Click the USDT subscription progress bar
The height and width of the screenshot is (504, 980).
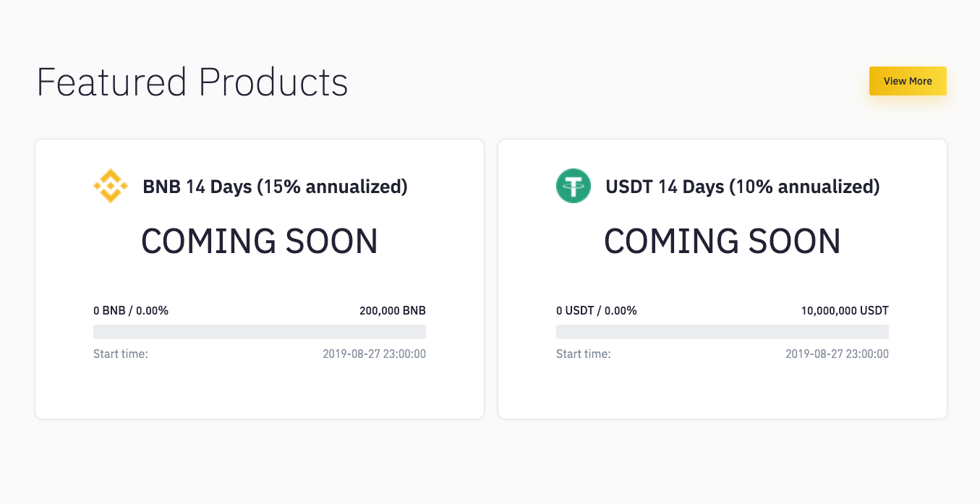point(723,332)
